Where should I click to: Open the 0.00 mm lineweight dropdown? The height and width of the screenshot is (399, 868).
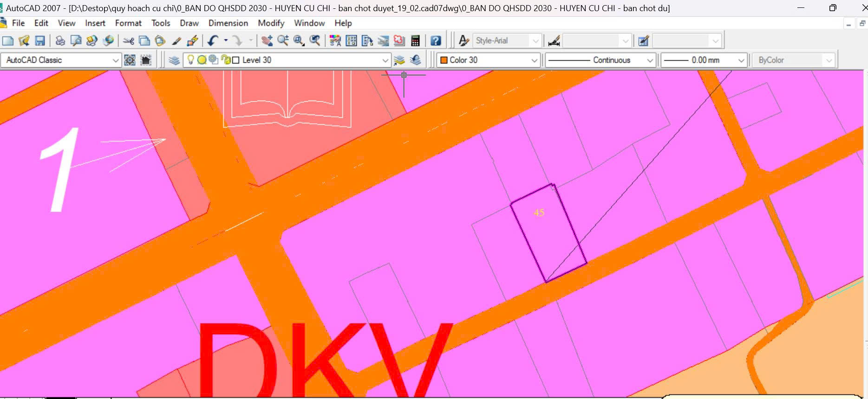(741, 60)
